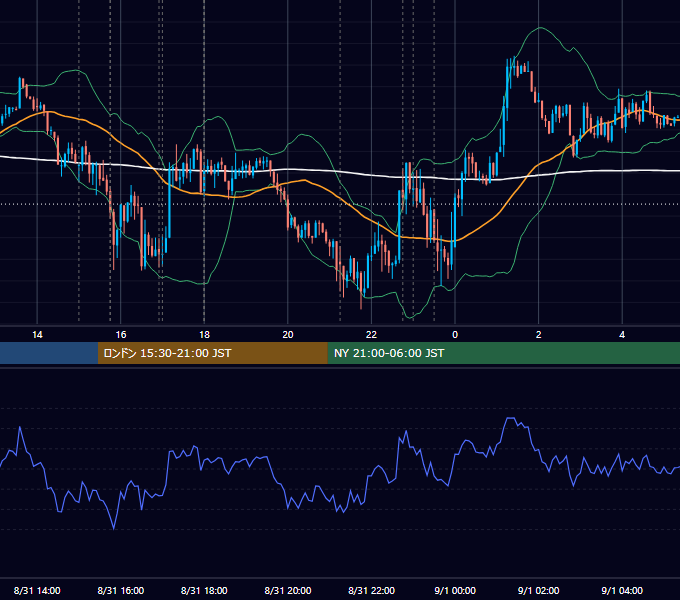The height and width of the screenshot is (600, 680).
Task: Click the 0 hour axis label
Action: pos(455,335)
